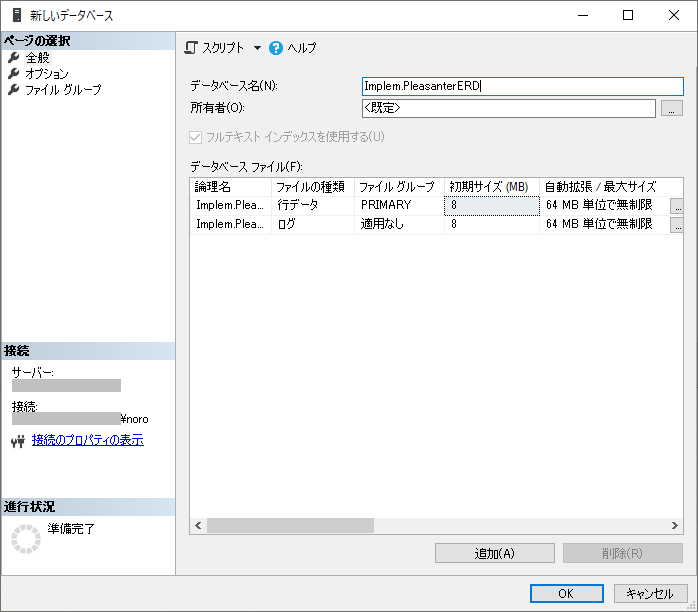This screenshot has width=698, height=612.
Task: Click the 自動拡張 / 最大サイズ column header
Action: click(612, 187)
